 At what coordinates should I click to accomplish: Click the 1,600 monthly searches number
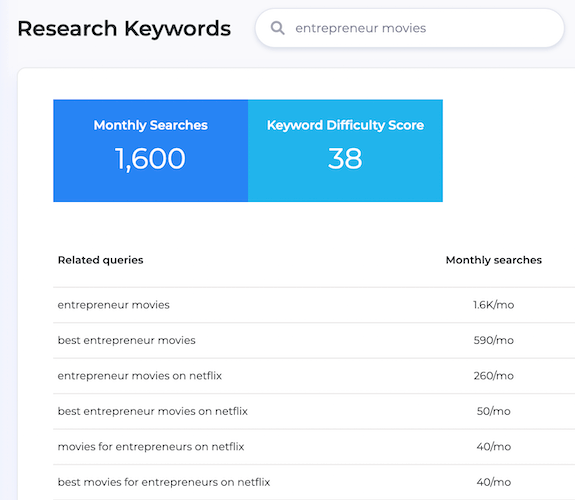tap(150, 159)
